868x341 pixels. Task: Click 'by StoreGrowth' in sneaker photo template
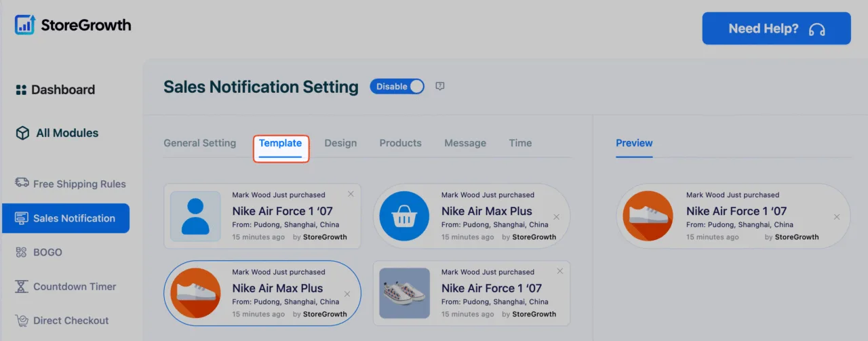529,315
